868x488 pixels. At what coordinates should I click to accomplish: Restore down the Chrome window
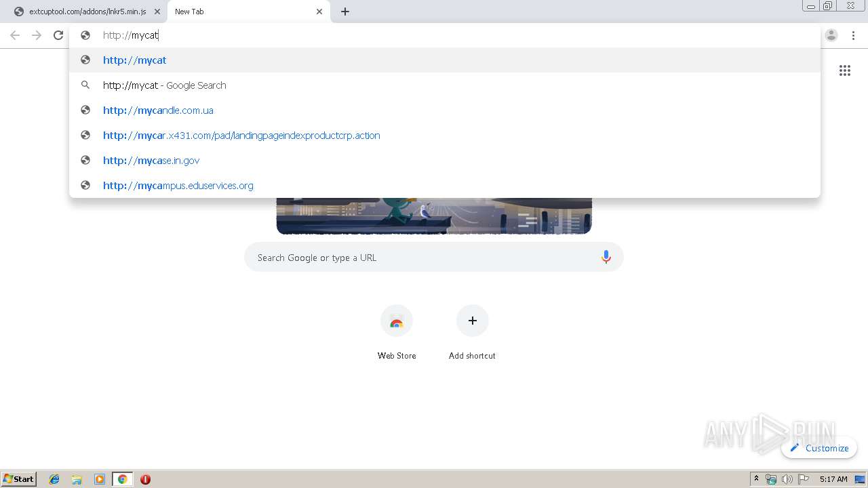(828, 5)
